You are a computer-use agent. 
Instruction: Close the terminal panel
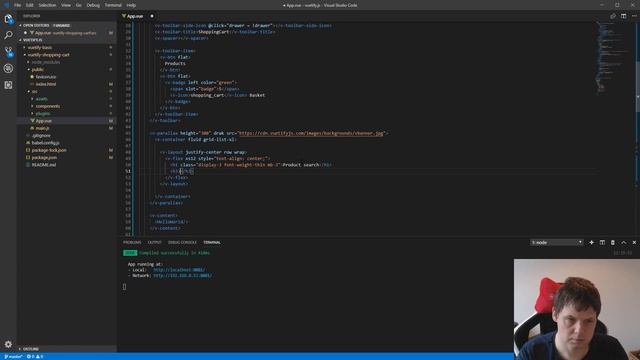click(x=634, y=242)
